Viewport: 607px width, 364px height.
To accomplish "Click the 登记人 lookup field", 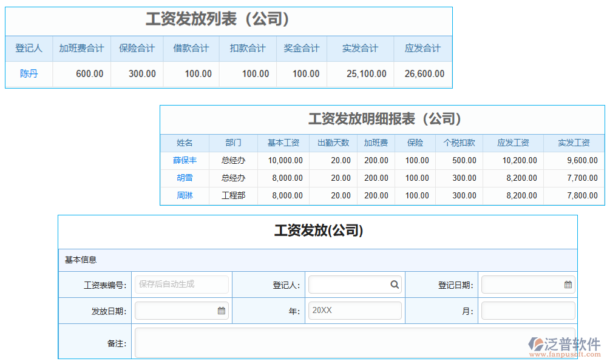I will 349,285.
